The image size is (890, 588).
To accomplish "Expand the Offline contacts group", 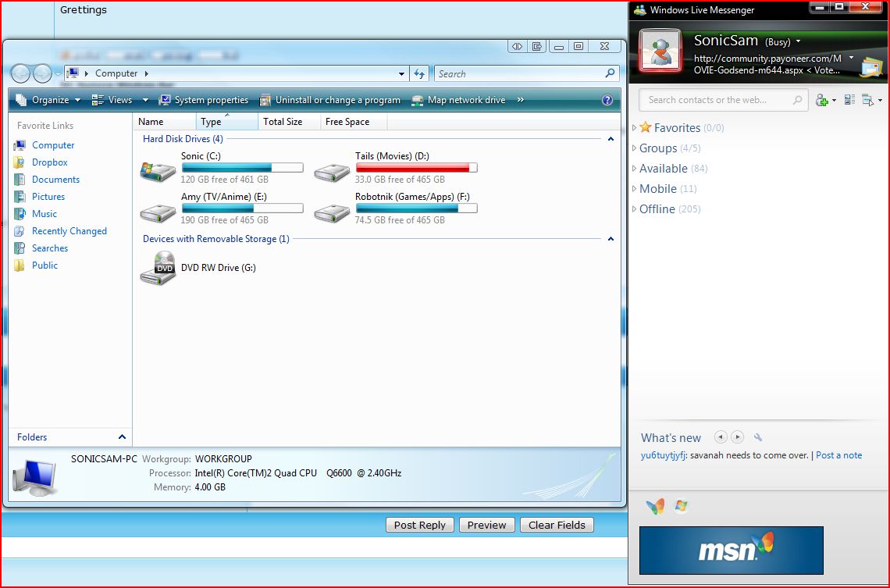I will [634, 209].
